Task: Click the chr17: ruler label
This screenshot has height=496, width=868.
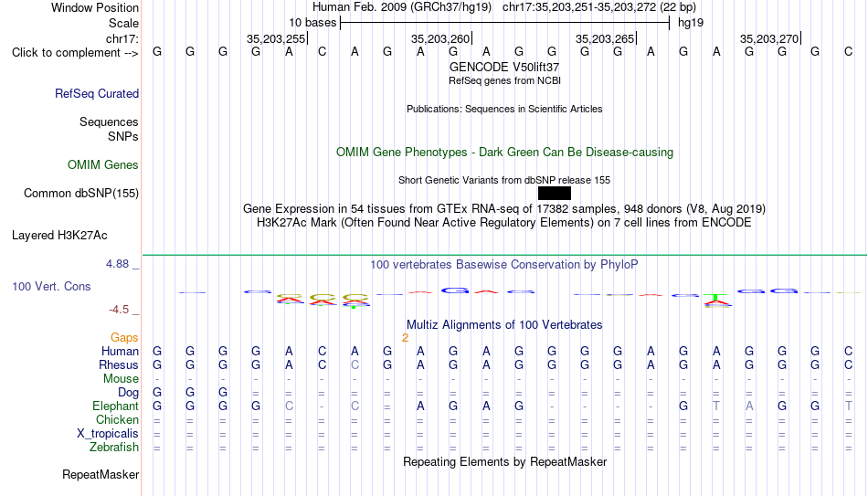Action: pyautogui.click(x=122, y=38)
